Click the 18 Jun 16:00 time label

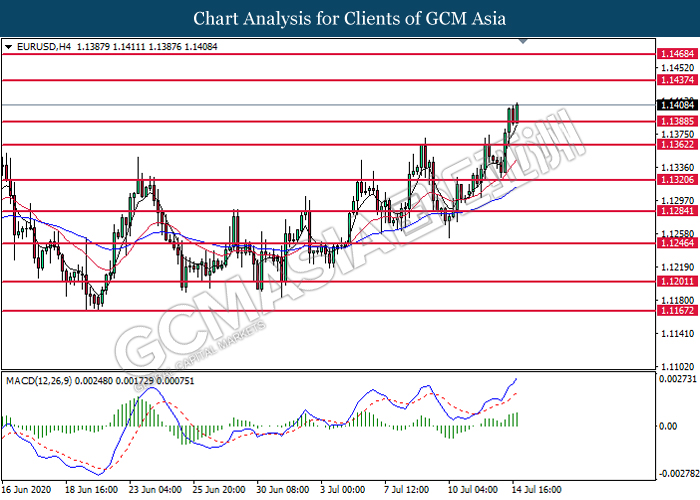92,489
